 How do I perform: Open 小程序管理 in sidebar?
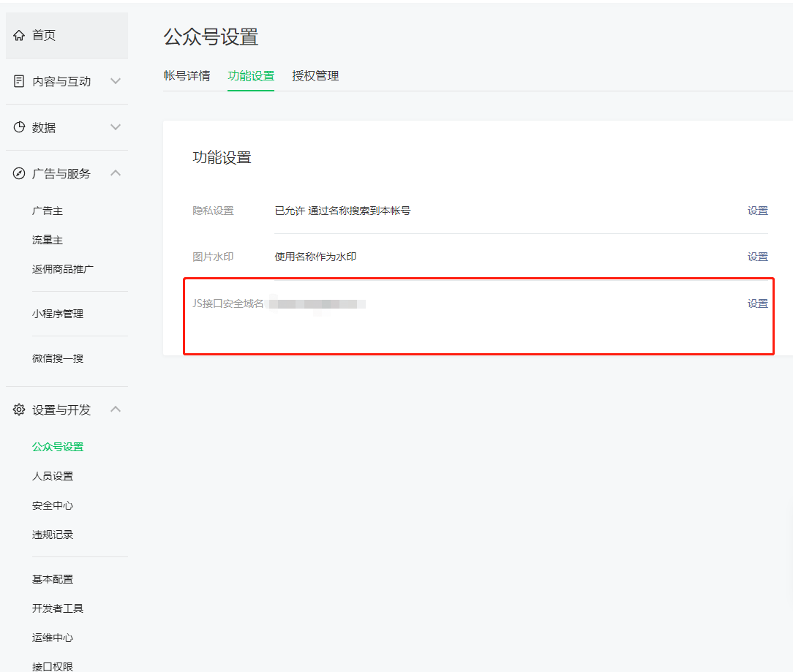pos(58,314)
